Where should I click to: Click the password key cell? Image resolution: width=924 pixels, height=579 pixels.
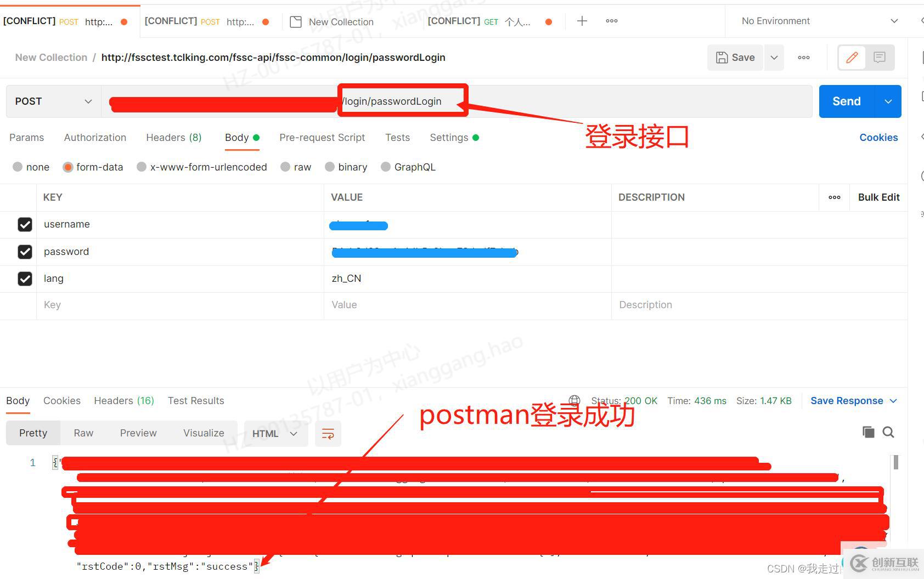180,252
